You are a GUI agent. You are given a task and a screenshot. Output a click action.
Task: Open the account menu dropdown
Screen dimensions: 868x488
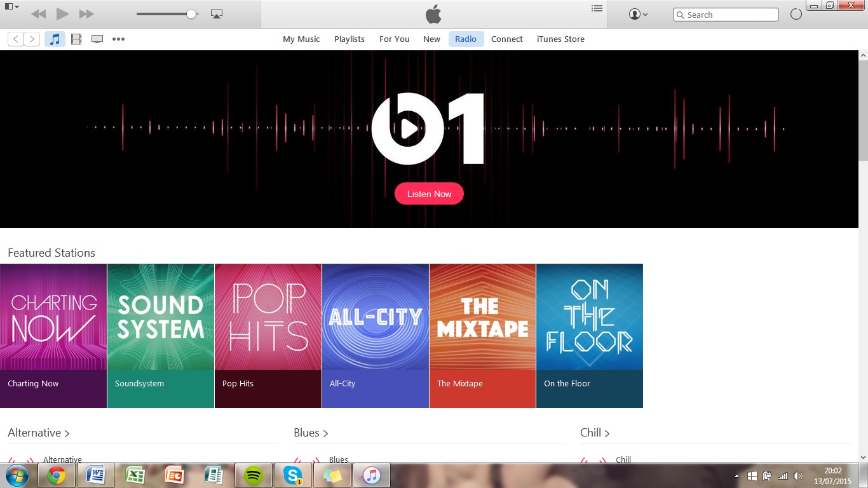[638, 14]
